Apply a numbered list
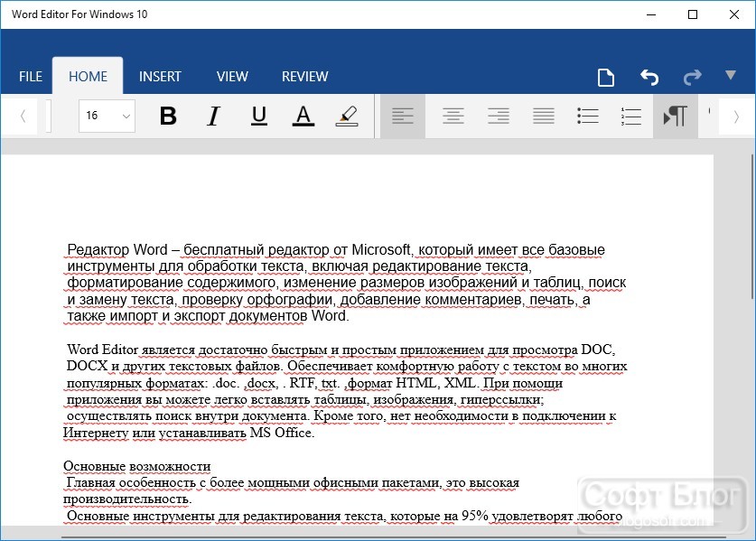 630,117
